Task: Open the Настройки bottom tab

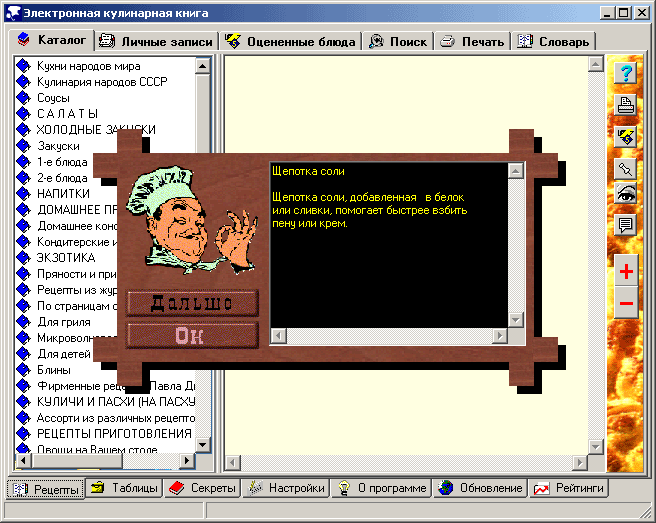Action: 287,488
